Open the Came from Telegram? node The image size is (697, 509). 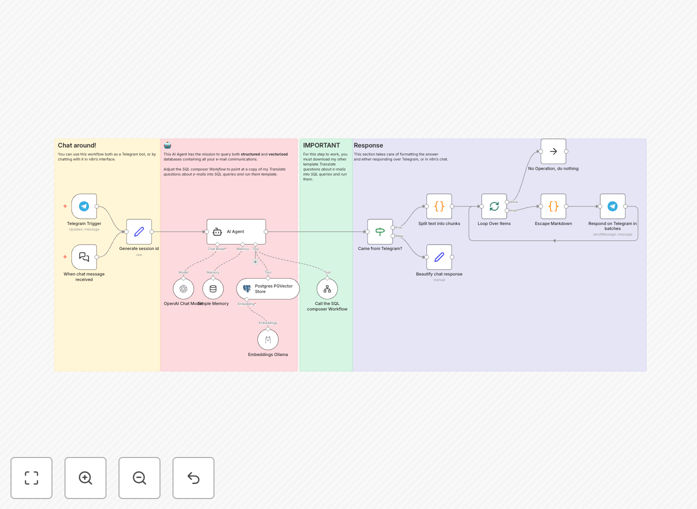pos(380,232)
